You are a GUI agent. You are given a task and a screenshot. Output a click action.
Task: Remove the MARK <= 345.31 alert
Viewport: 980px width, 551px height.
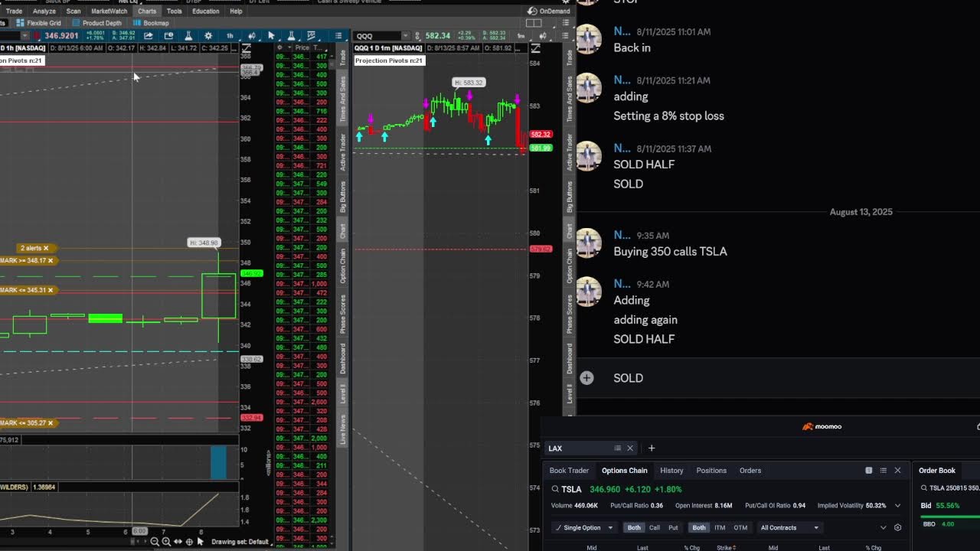[51, 290]
